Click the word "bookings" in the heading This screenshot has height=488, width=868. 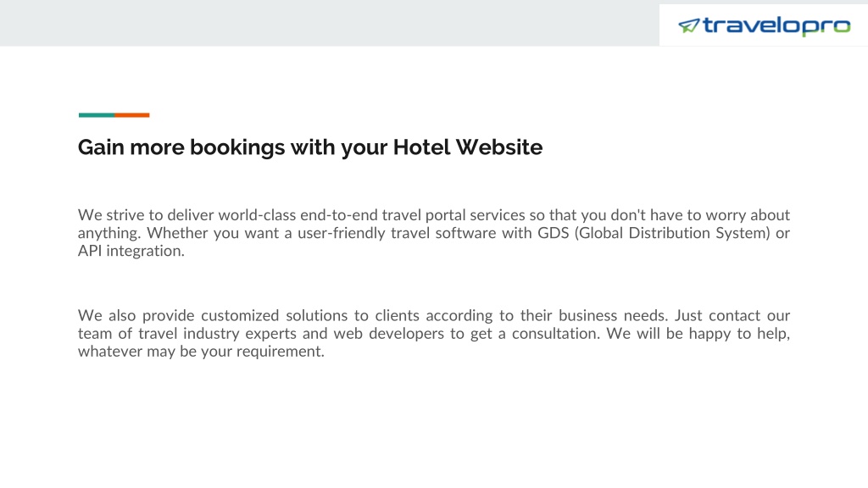click(x=237, y=148)
